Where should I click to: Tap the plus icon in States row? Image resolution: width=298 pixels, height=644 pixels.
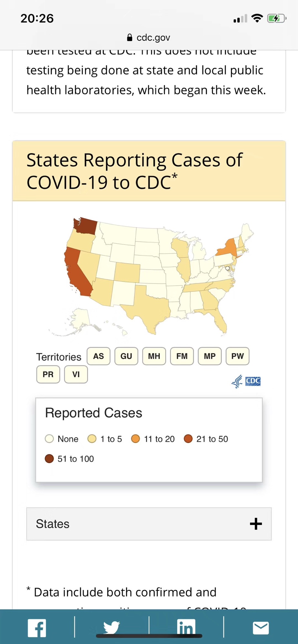[256, 524]
